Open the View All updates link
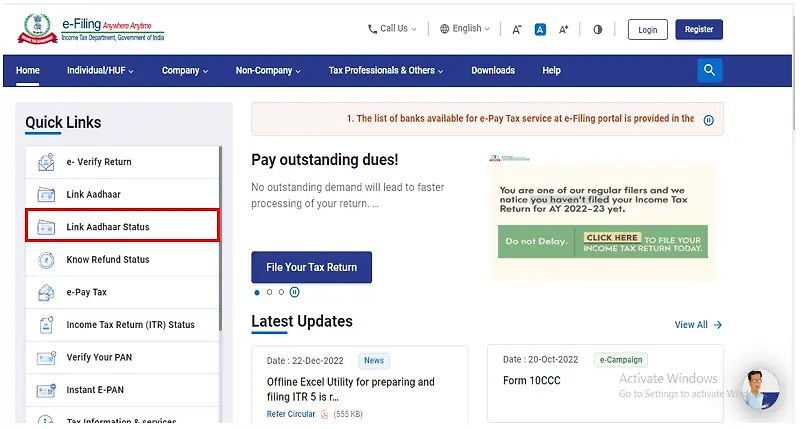This screenshot has height=429, width=803. pos(698,325)
